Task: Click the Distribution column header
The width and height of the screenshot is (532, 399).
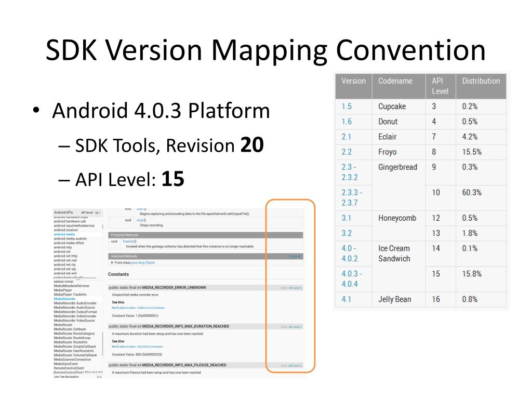Action: pyautogui.click(x=481, y=86)
